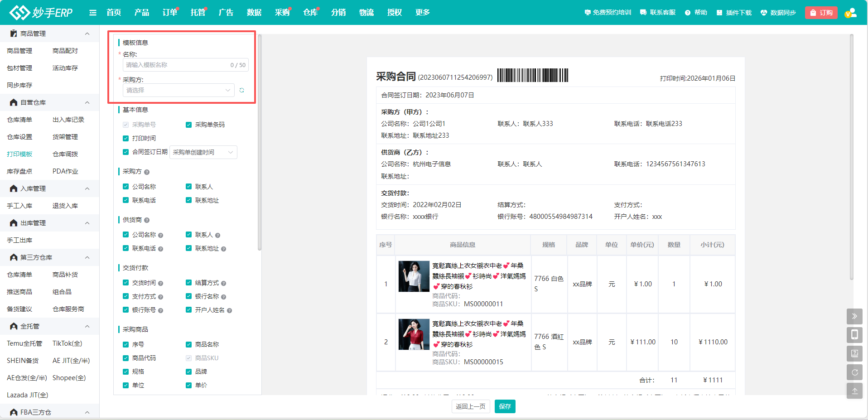The height and width of the screenshot is (420, 868).
Task: Collapse the 自营仓库 sidebar section
Action: point(87,102)
